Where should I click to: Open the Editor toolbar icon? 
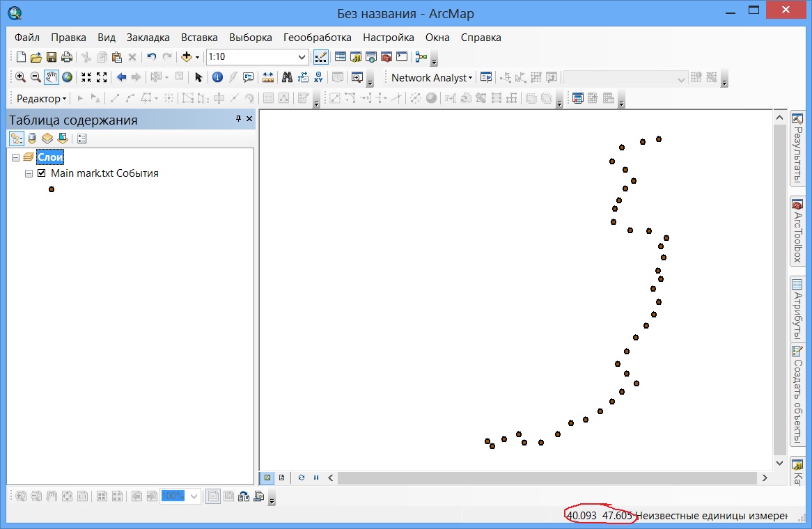pyautogui.click(x=320, y=57)
